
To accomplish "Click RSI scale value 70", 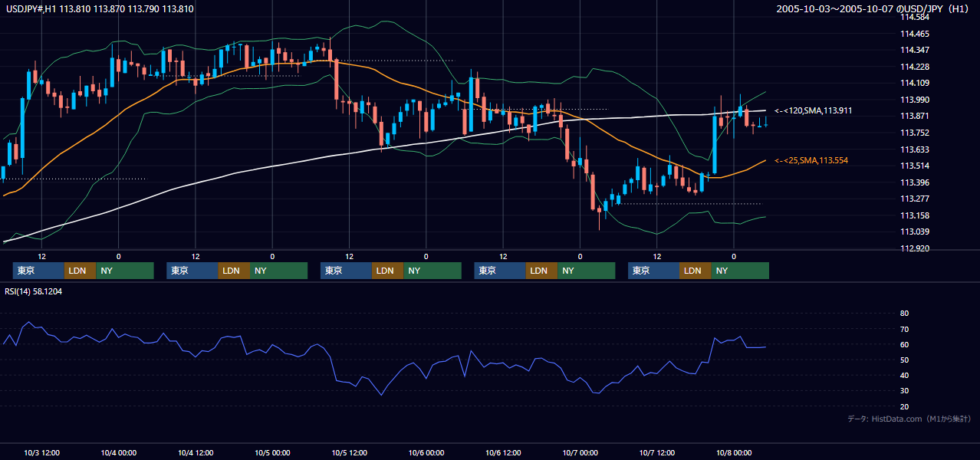I will 904,329.
